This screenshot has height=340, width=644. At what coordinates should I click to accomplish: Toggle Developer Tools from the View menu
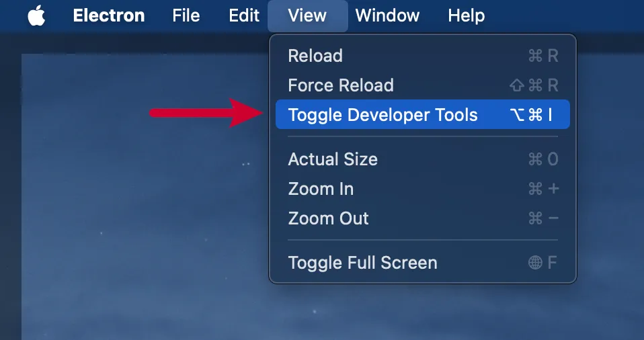(x=383, y=115)
